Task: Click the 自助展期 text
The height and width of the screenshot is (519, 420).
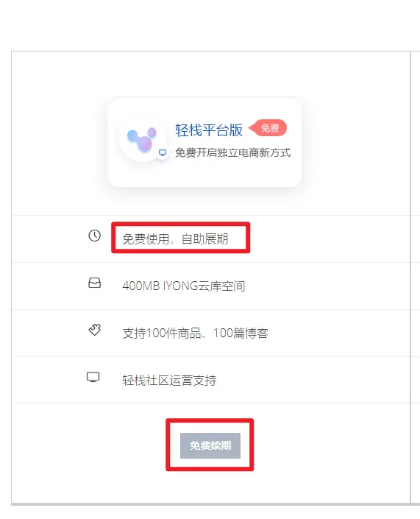Action: [x=204, y=239]
